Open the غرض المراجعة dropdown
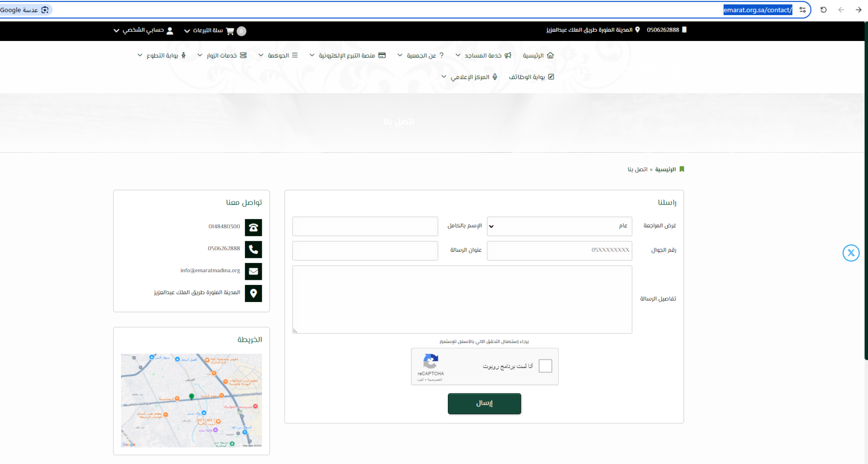868x464 pixels. point(559,226)
